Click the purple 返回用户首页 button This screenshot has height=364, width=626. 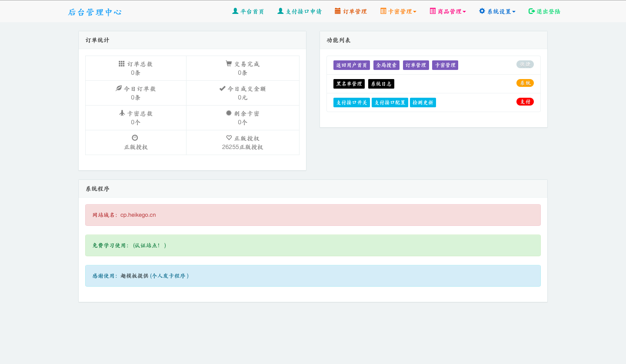pyautogui.click(x=352, y=65)
